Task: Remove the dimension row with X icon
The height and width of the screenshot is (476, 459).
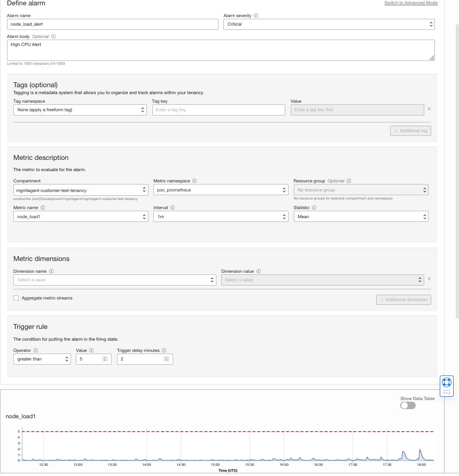Action: coord(429,279)
